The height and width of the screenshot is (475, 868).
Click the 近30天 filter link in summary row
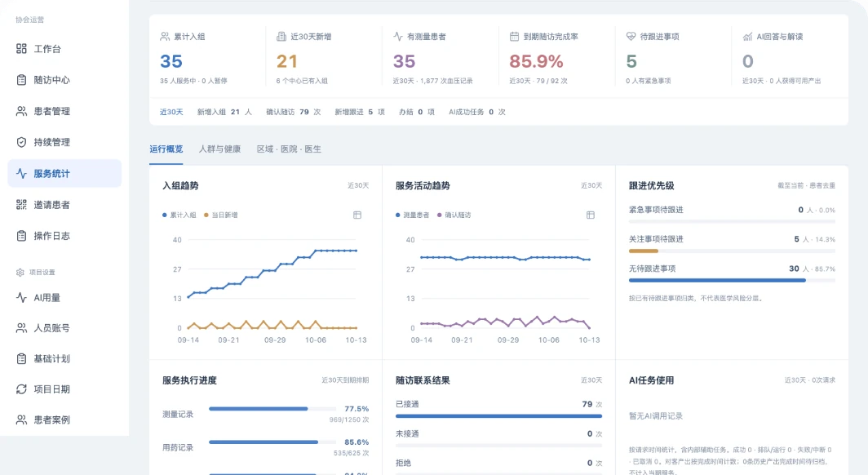coord(171,112)
